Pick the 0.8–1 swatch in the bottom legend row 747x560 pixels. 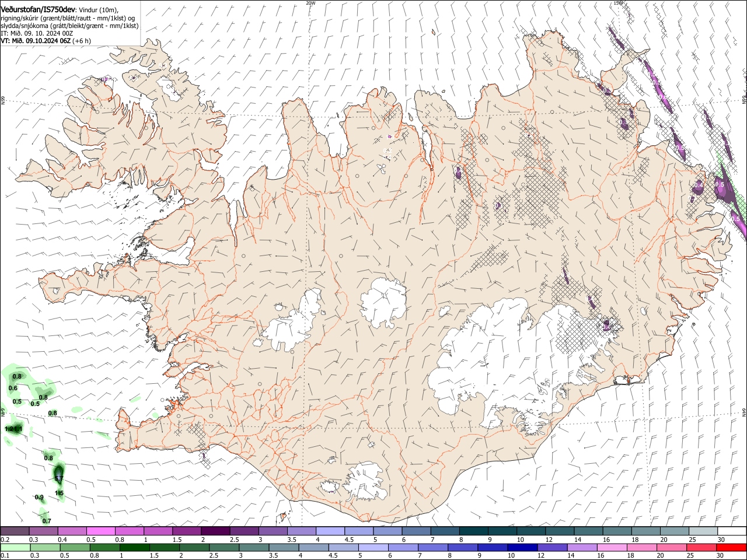[105, 547]
